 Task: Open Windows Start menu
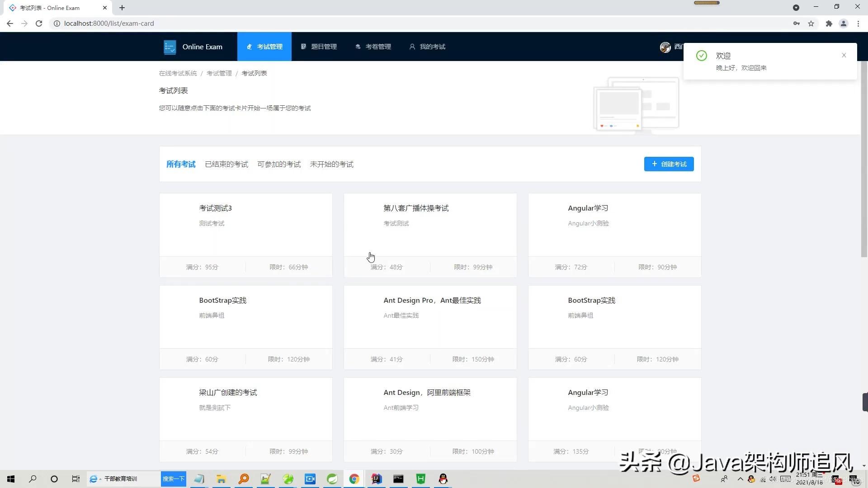tap(11, 479)
